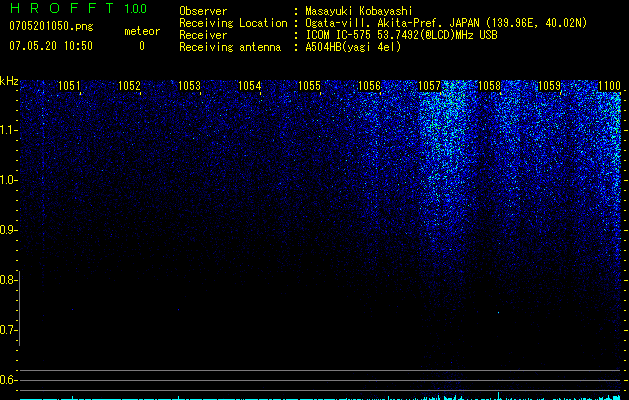Click the 0.9 kHz frequency label

click(x=8, y=230)
